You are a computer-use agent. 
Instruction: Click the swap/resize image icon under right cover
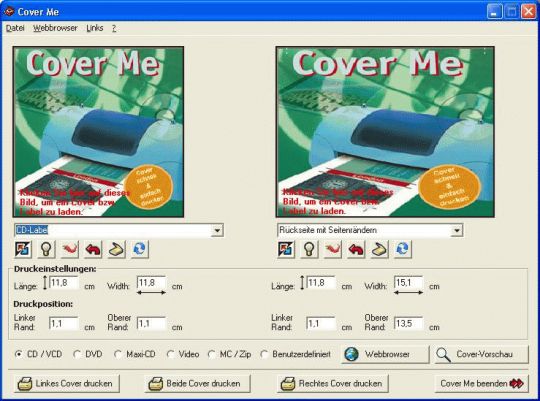pyautogui.click(x=286, y=249)
